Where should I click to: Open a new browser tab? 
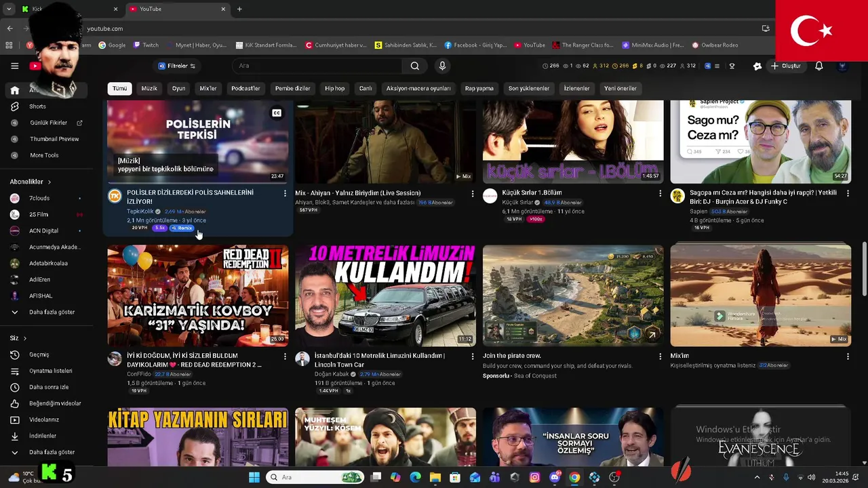[x=239, y=9]
